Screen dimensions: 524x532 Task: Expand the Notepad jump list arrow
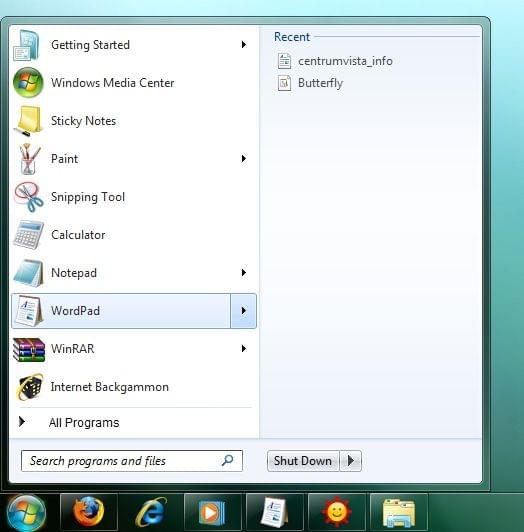tap(244, 272)
